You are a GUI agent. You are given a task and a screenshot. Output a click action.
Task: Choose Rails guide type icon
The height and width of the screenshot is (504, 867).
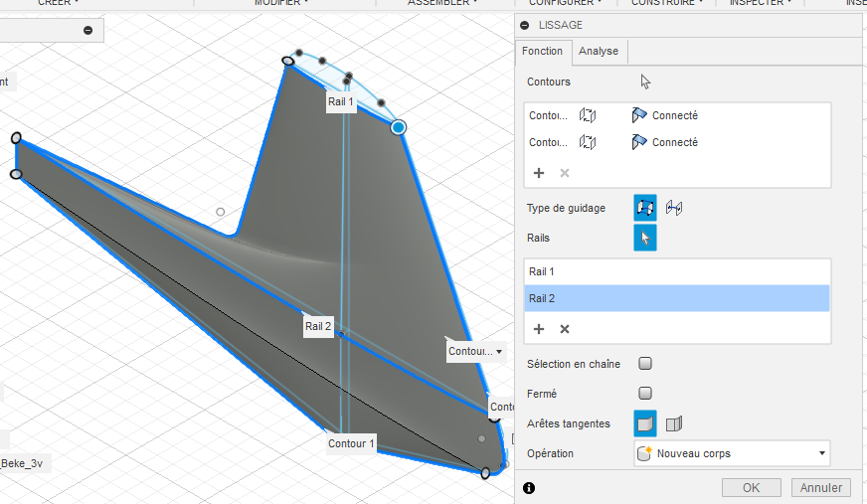coord(644,208)
